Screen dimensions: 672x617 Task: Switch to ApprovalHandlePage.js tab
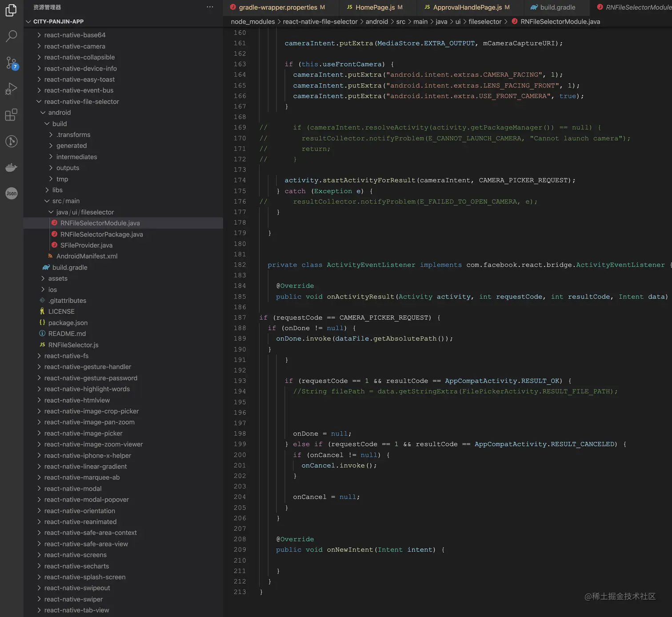(x=467, y=7)
